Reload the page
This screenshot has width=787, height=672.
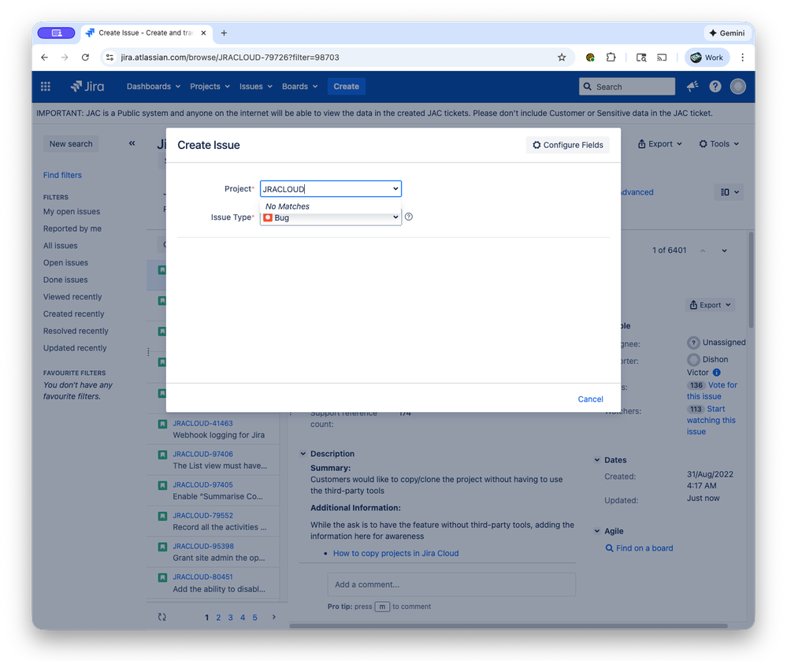(85, 58)
